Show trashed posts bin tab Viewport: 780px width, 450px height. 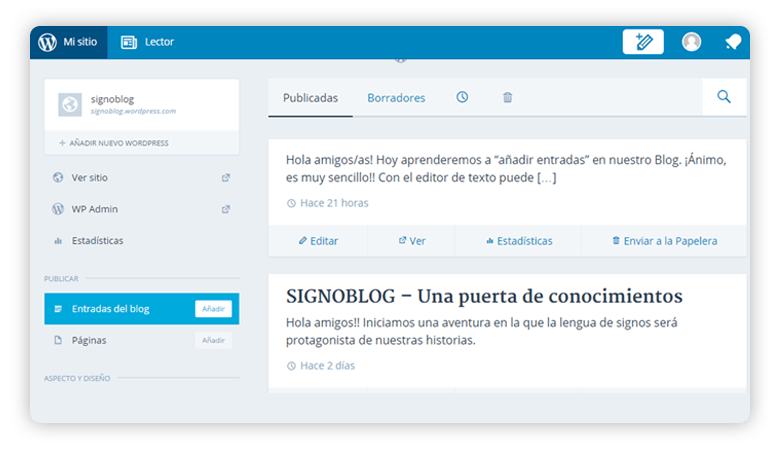pyautogui.click(x=507, y=97)
